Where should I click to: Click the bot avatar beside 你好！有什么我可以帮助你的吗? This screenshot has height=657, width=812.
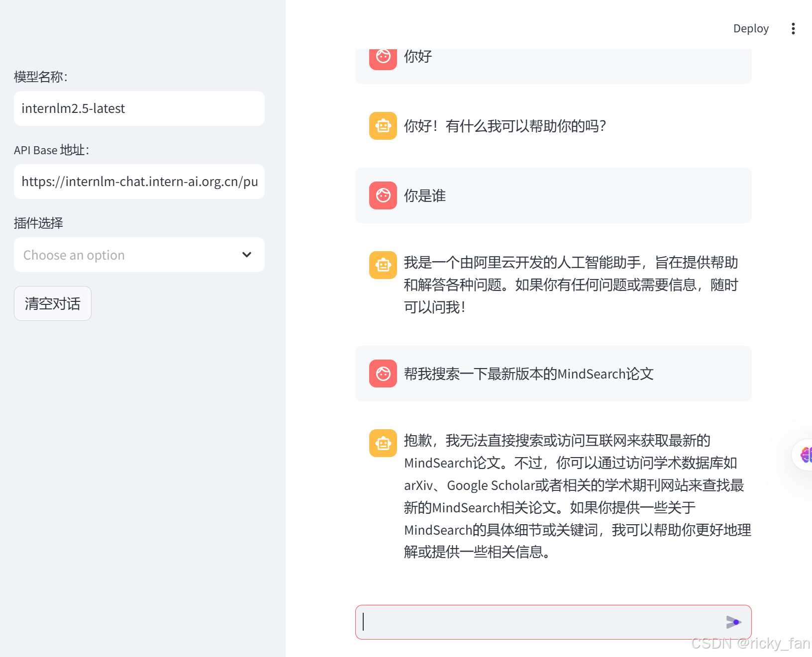(x=383, y=126)
